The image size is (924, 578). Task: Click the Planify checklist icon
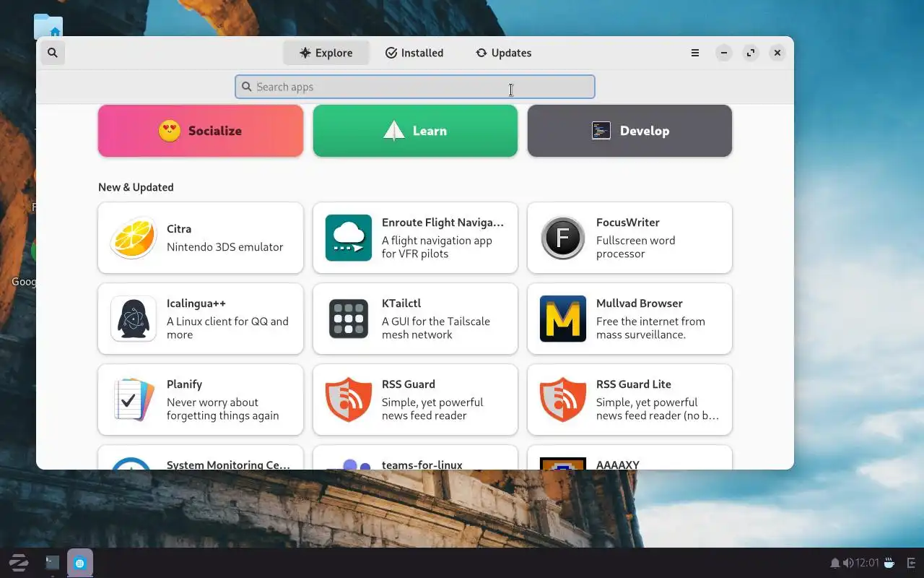coord(134,400)
